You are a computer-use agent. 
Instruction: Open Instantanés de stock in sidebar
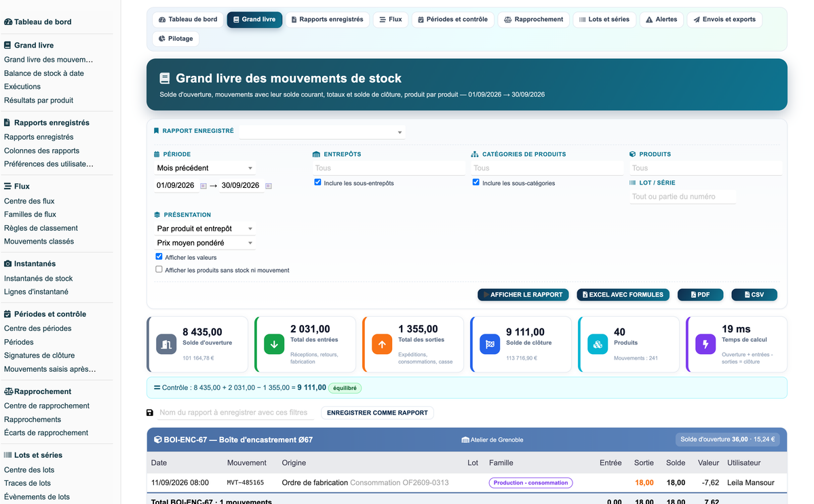(38, 278)
